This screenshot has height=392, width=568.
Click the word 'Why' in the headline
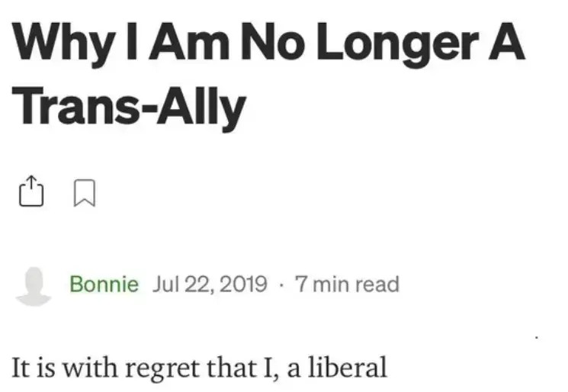click(52, 47)
